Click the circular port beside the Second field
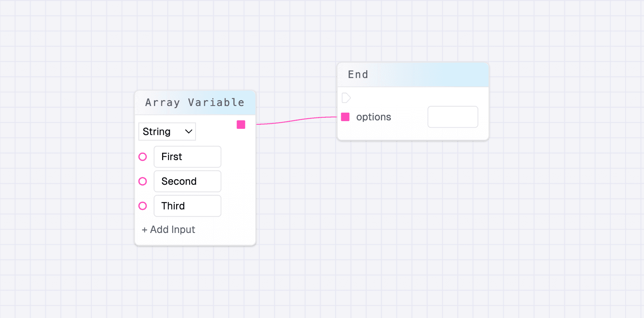Image resolution: width=644 pixels, height=318 pixels. tap(143, 181)
